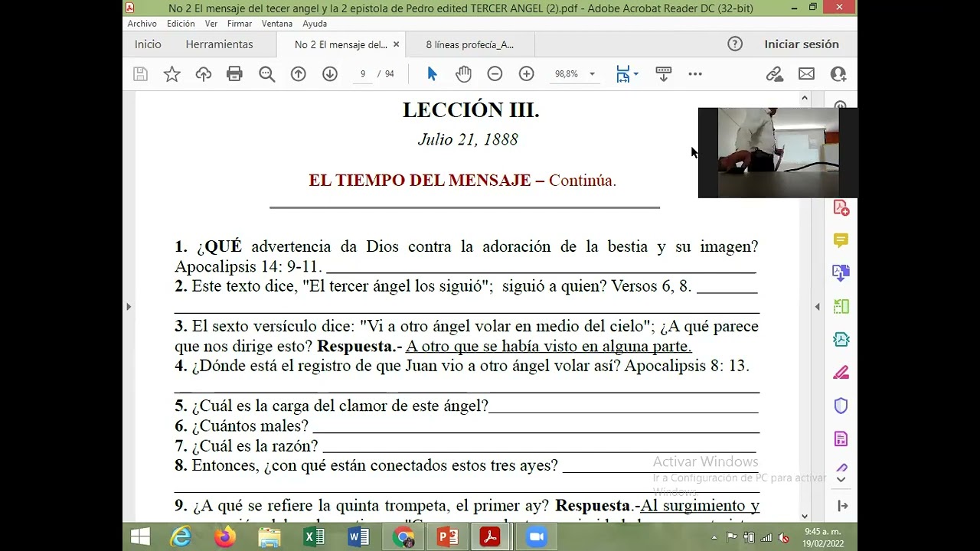This screenshot has height=551, width=980.
Task: Open Compress PDF tool in sidebar
Action: tap(841, 340)
